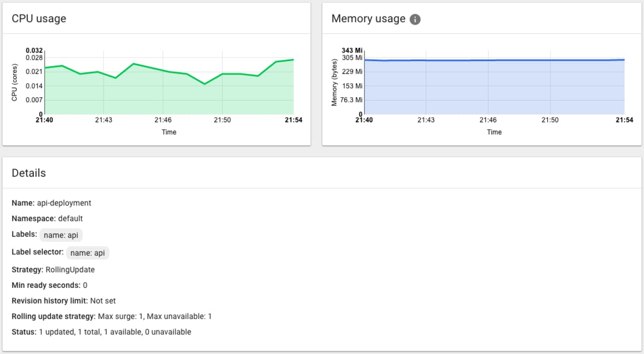644x354 pixels.
Task: Click the RollingUpdate strategy value
Action: coord(70,270)
